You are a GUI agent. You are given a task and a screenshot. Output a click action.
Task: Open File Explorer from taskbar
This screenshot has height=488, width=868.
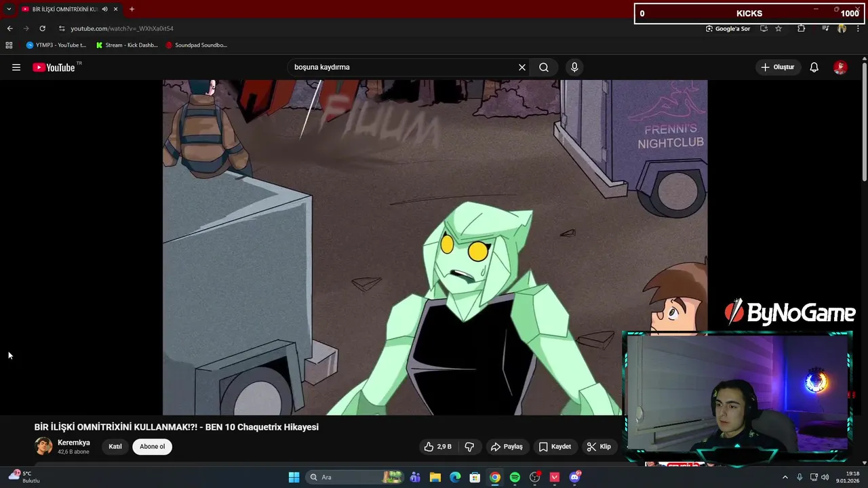pos(435,477)
